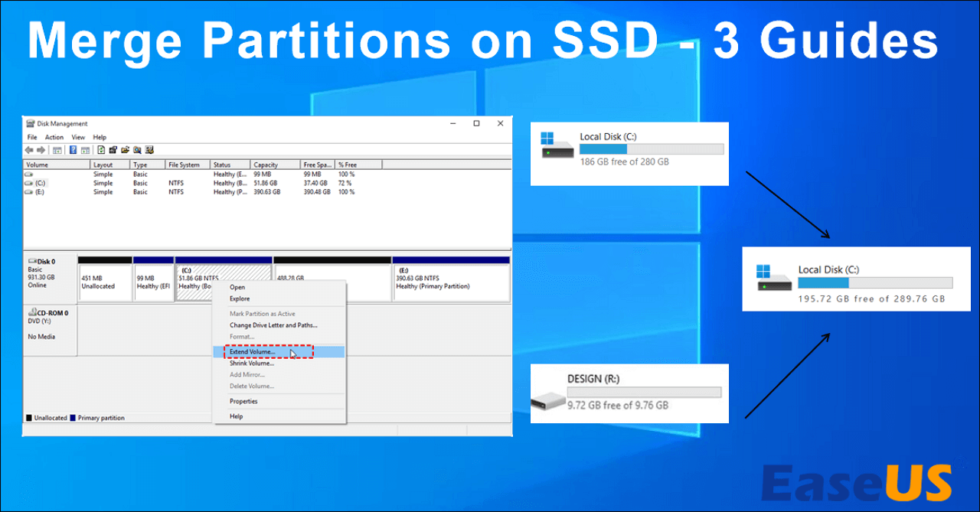980x512 pixels.
Task: Click the drive icon of volume (E:) row
Action: pos(28,192)
